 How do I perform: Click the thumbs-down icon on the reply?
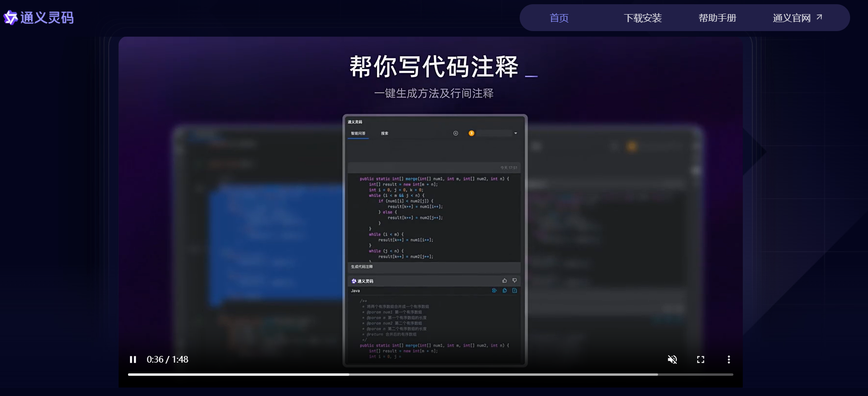pos(514,281)
